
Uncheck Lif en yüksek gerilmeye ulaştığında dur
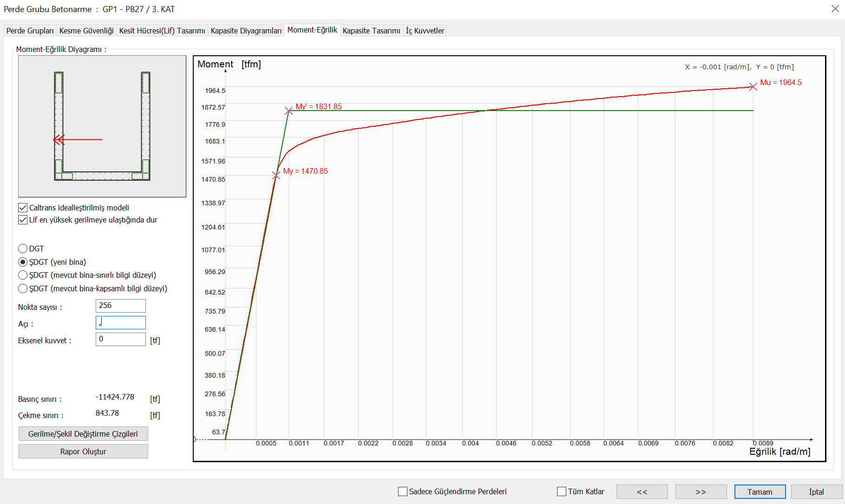tap(23, 220)
